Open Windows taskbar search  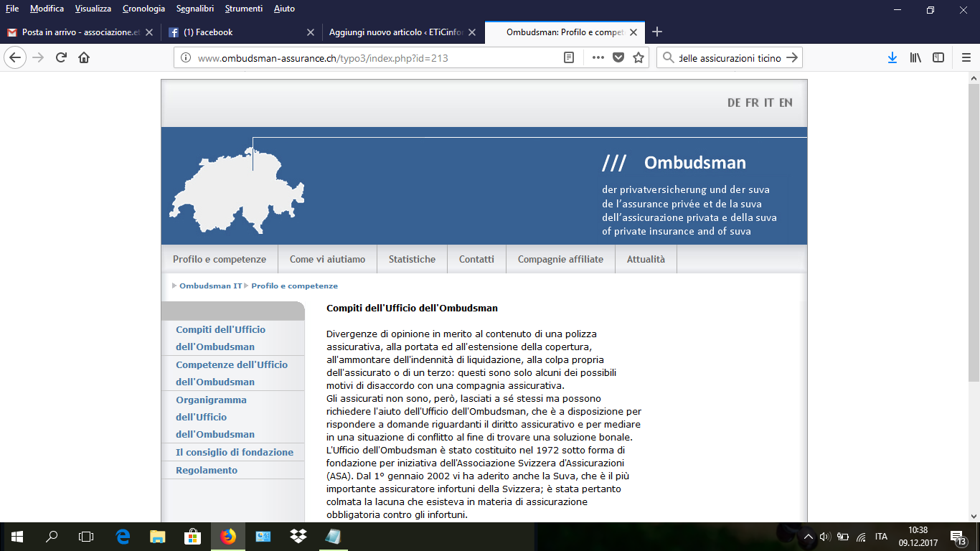pyautogui.click(x=52, y=536)
